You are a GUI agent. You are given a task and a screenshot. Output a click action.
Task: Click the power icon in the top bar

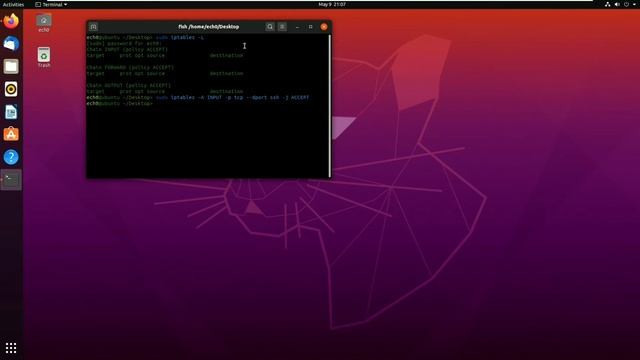click(x=627, y=4)
